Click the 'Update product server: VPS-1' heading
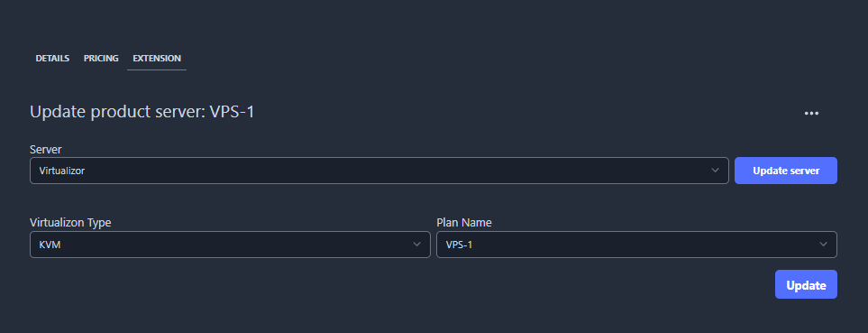868x333 pixels. [x=142, y=112]
